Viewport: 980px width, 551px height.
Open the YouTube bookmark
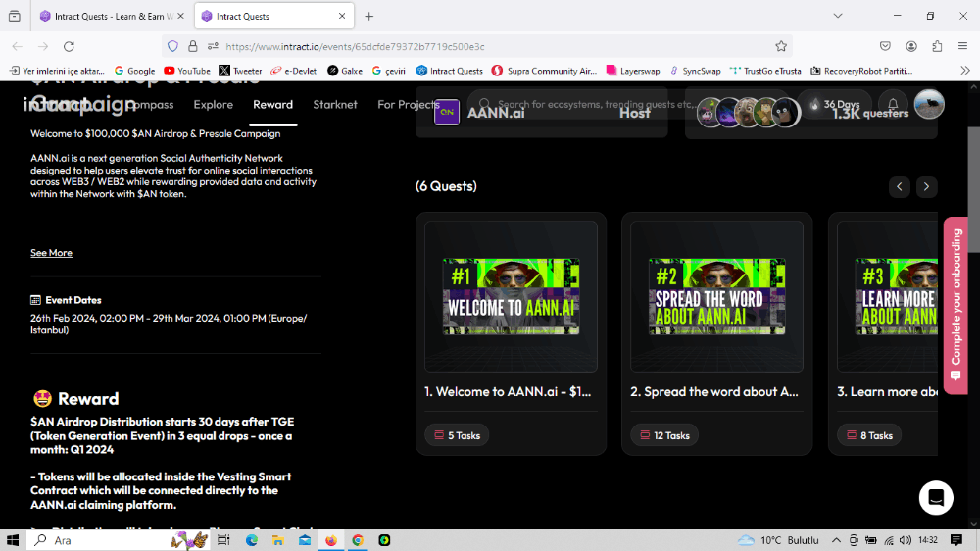[187, 71]
